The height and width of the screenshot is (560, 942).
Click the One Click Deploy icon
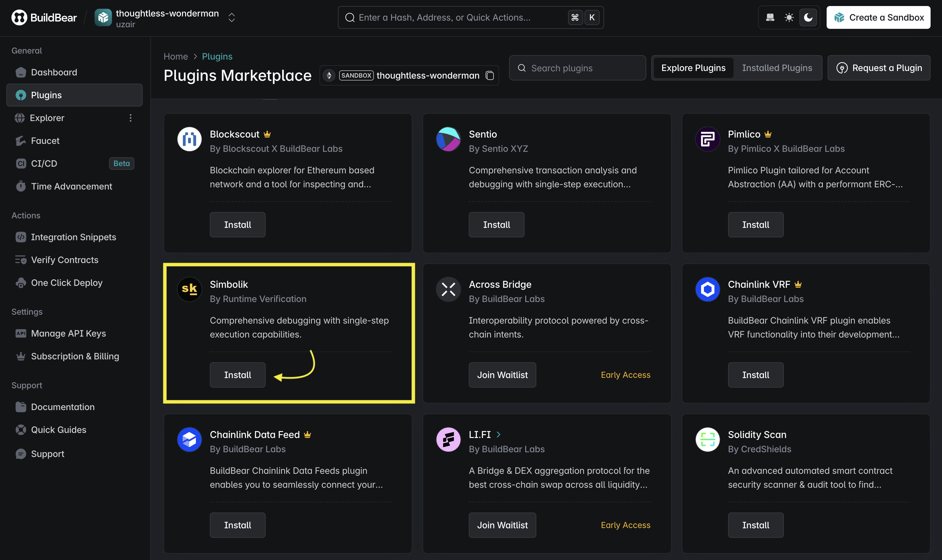coord(21,283)
